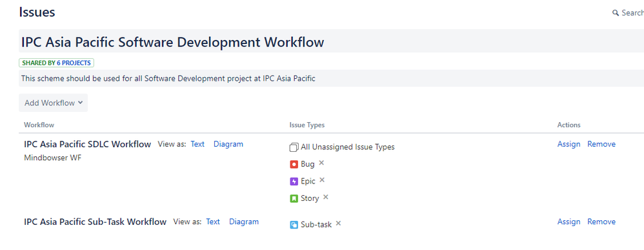Open the Add Workflow dropdown
644x250 pixels.
[53, 103]
